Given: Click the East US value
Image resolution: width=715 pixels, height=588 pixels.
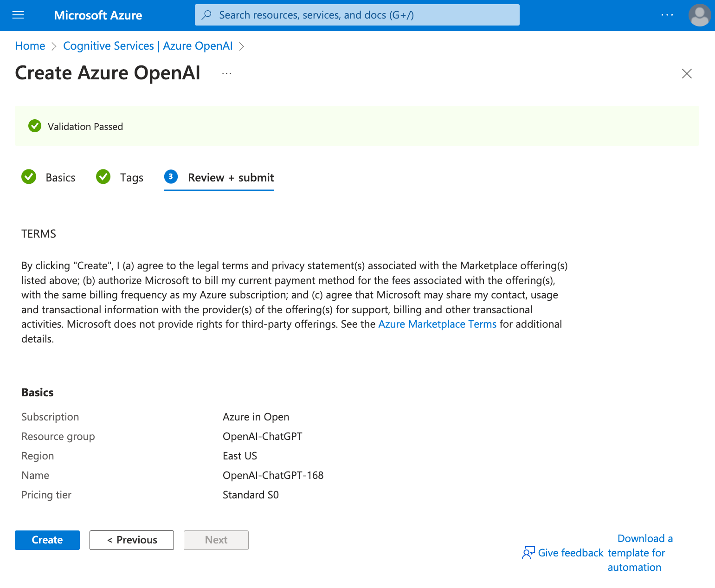Looking at the screenshot, I should (x=240, y=456).
